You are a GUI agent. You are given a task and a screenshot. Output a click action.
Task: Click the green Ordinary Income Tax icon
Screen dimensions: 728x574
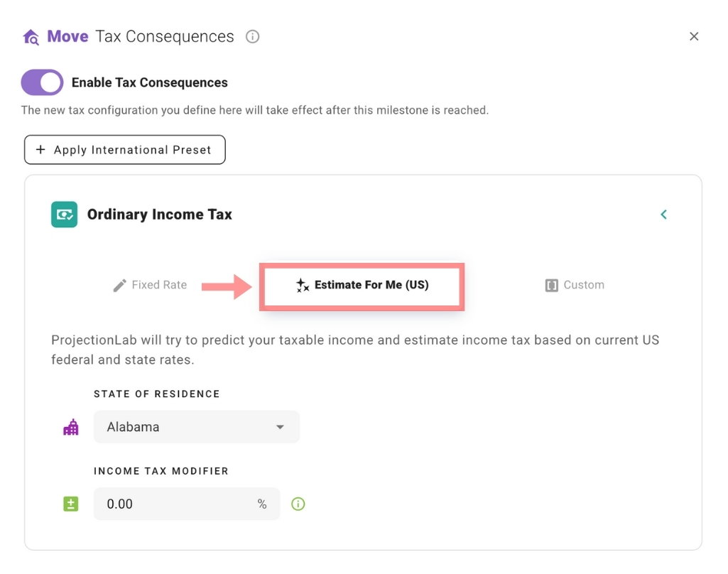coord(64,215)
